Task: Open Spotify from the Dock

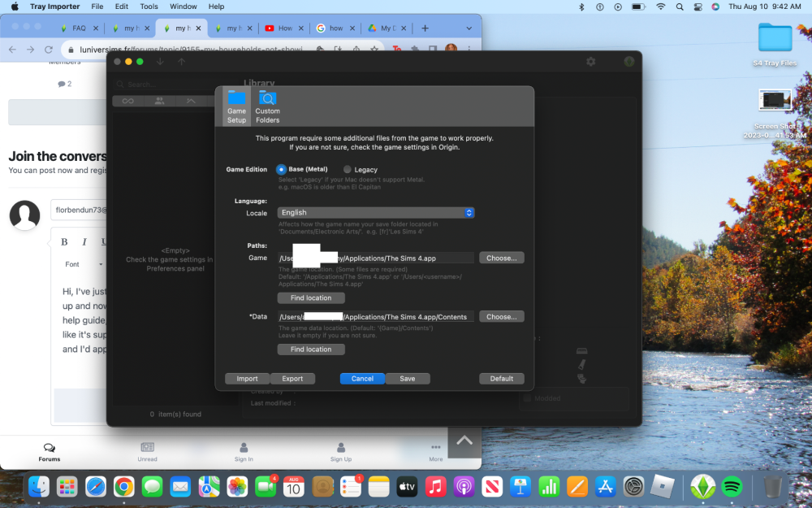Action: [732, 487]
